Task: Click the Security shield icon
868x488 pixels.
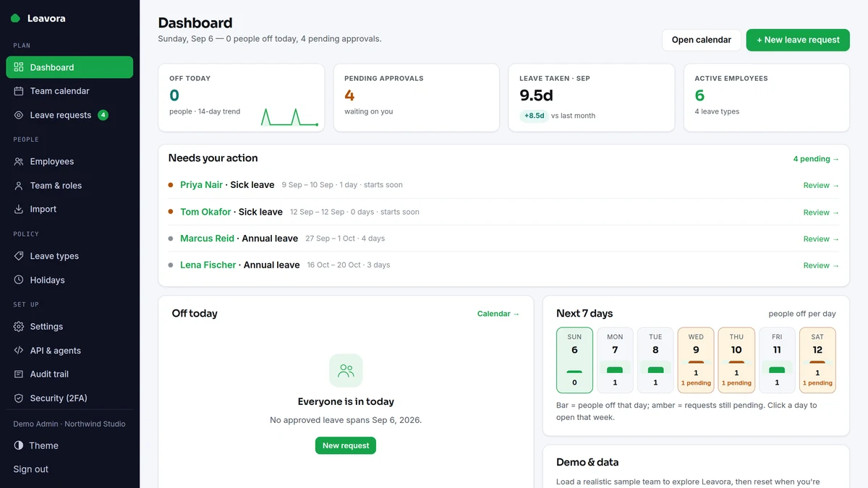Action: point(19,398)
